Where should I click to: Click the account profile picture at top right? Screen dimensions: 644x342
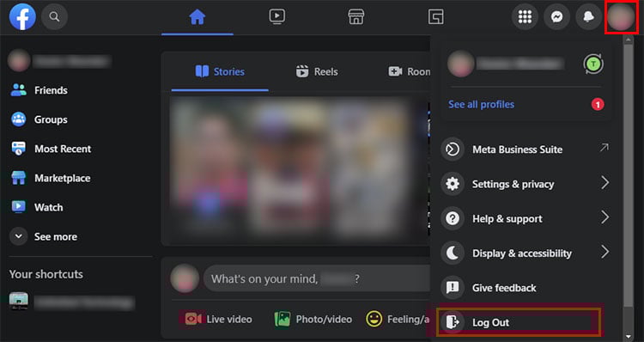click(621, 17)
